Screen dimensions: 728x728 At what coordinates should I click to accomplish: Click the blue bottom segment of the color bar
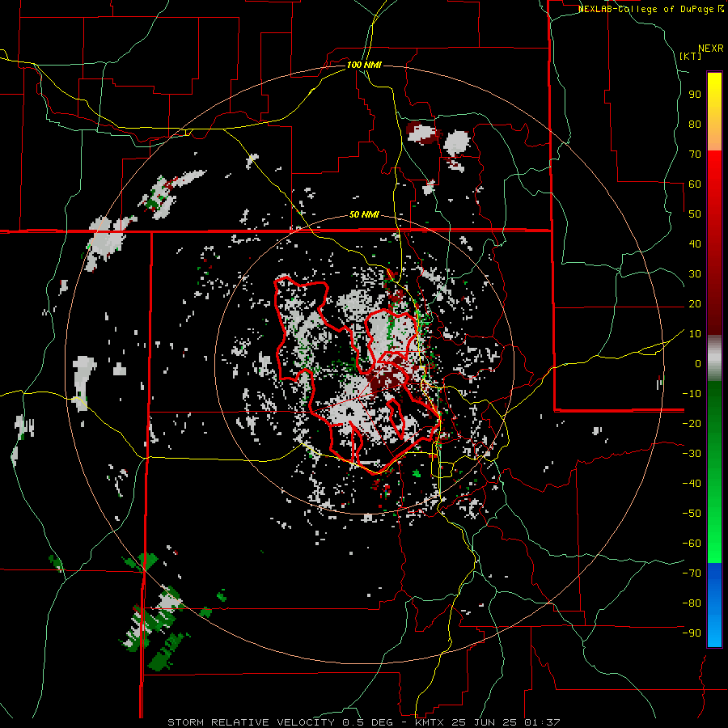(x=714, y=605)
